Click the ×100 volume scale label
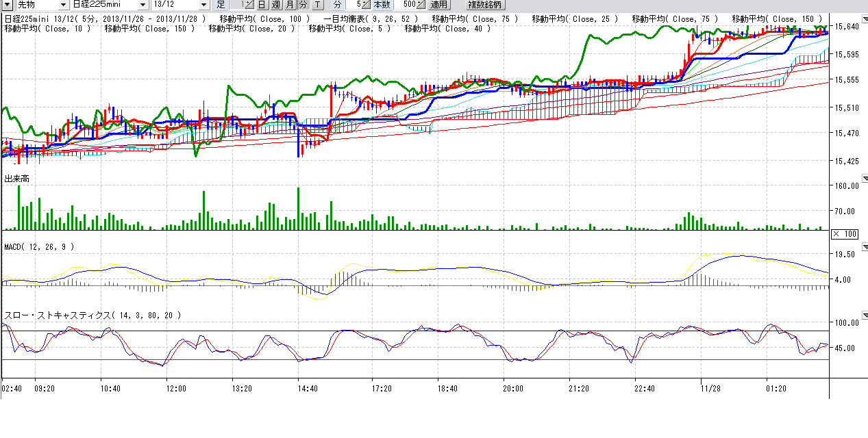This screenshot has width=868, height=438. 845,234
